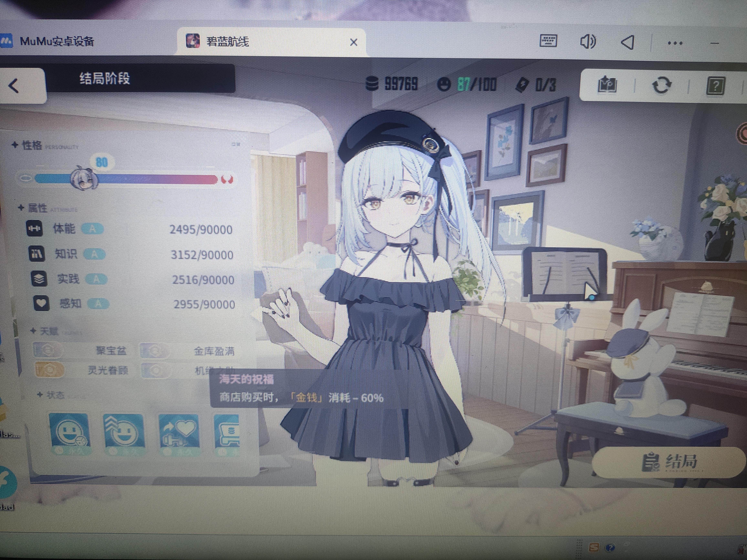The height and width of the screenshot is (560, 747).
Task: Close the 碧蓝航线 tab
Action: point(354,42)
